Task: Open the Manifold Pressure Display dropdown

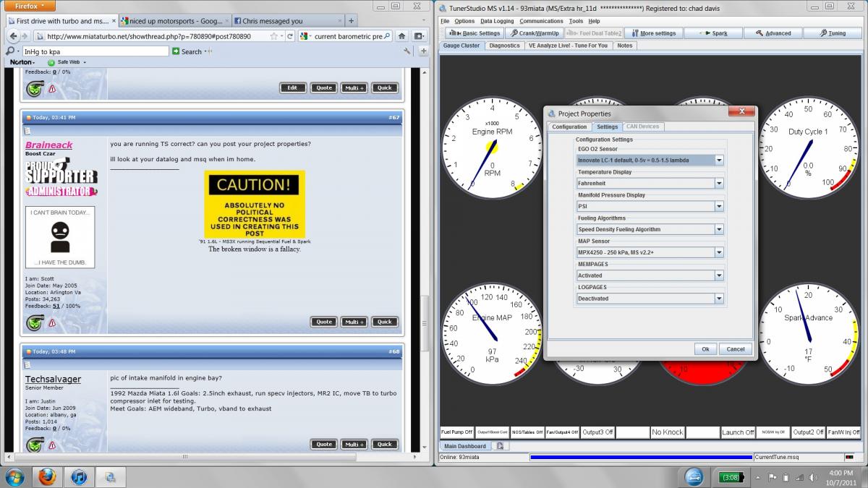Action: 718,206
